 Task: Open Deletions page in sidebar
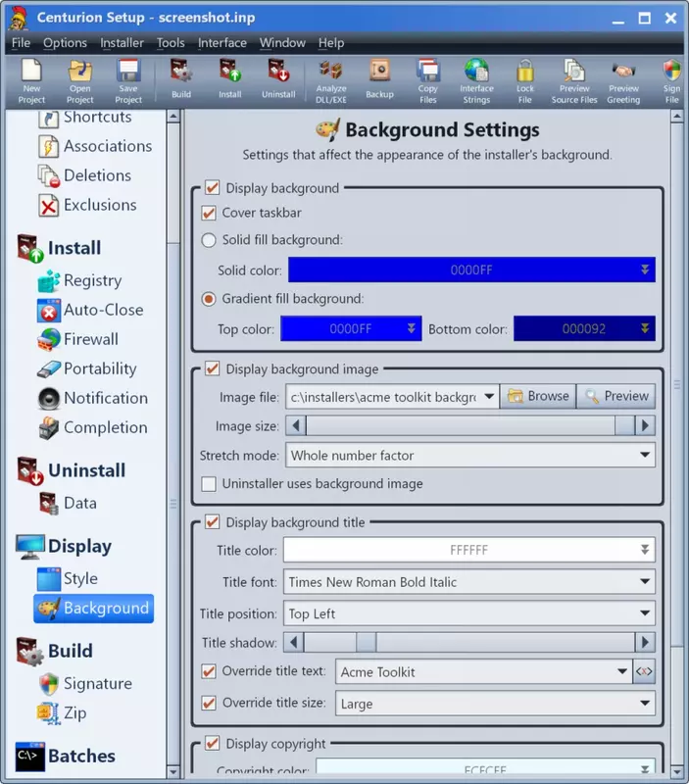84,175
